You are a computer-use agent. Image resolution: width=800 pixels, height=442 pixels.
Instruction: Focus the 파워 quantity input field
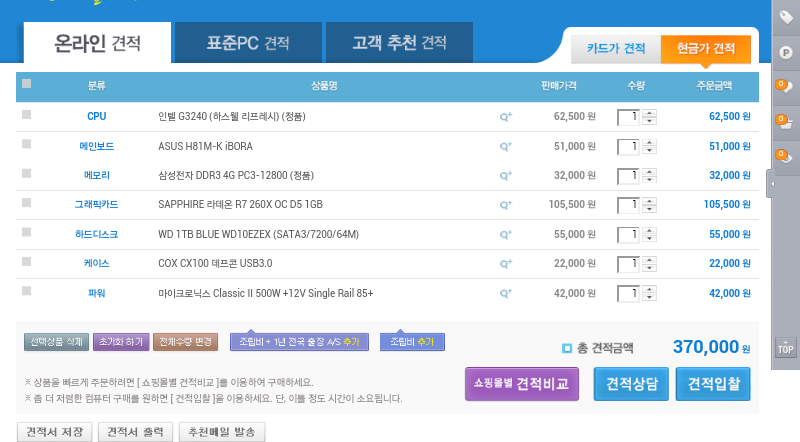coord(628,293)
